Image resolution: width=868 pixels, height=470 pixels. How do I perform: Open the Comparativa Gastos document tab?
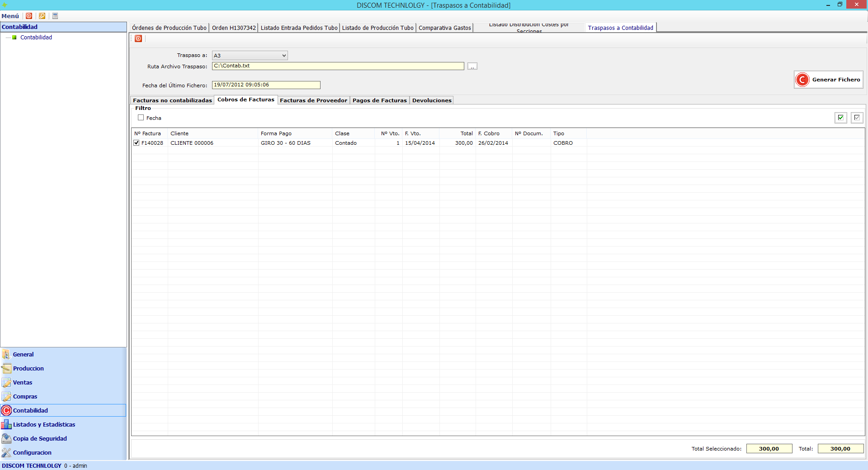pos(444,28)
